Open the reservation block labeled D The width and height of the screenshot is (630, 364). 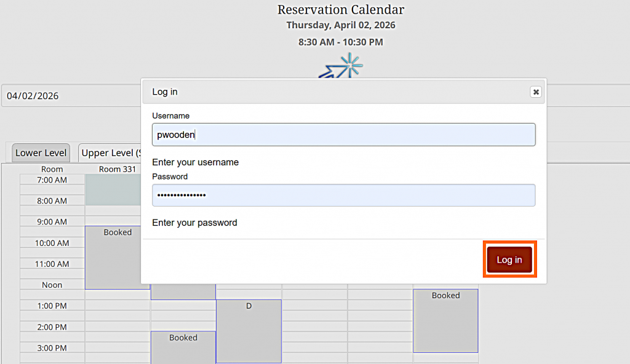[249, 331]
